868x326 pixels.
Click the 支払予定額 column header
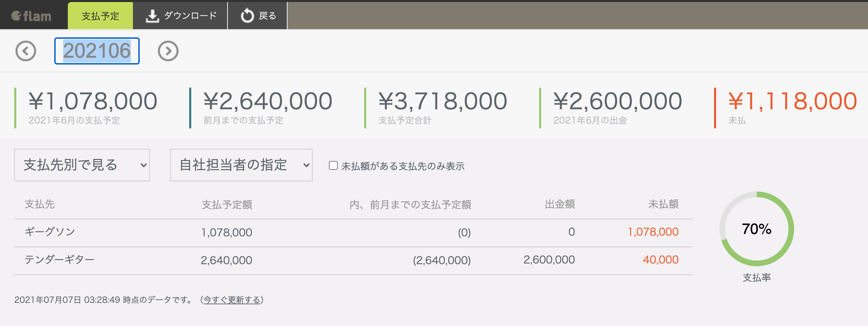click(x=227, y=204)
